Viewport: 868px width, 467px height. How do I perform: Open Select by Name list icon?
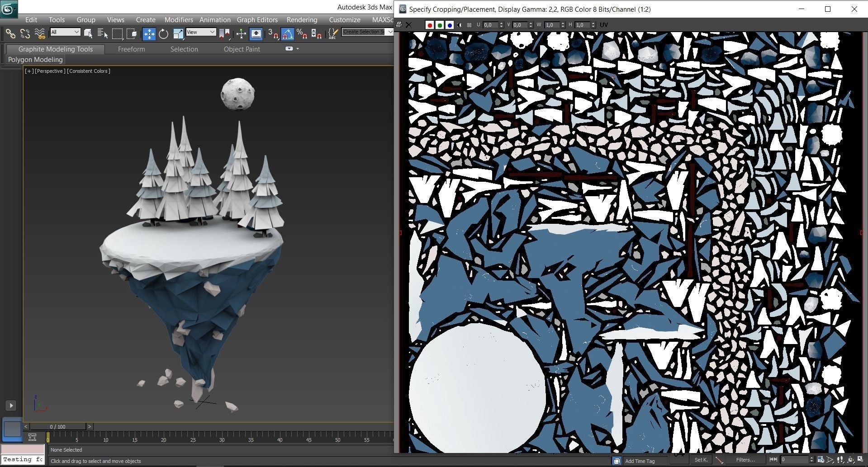[x=102, y=33]
